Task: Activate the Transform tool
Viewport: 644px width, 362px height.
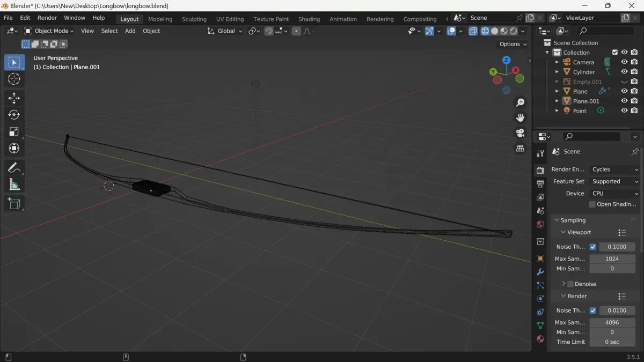Action: (x=14, y=148)
